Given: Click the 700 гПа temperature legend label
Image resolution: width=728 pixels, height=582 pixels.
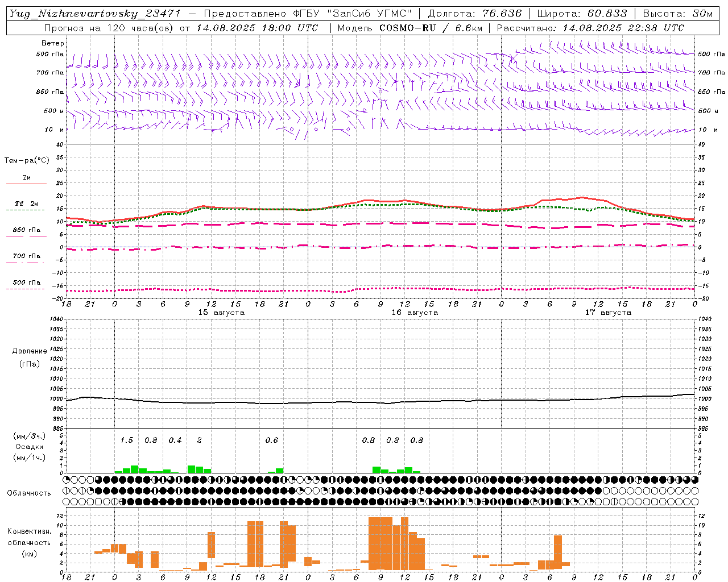Looking at the screenshot, I should (27, 256).
